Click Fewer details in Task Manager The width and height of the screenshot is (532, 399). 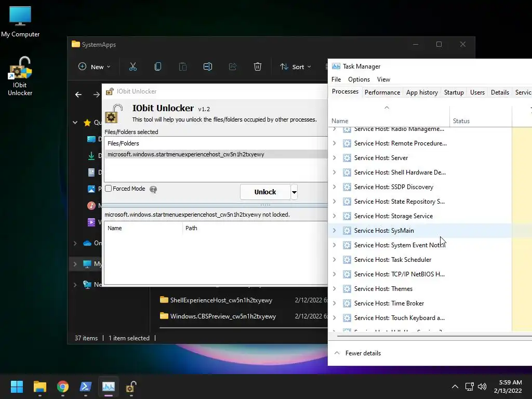pyautogui.click(x=357, y=353)
